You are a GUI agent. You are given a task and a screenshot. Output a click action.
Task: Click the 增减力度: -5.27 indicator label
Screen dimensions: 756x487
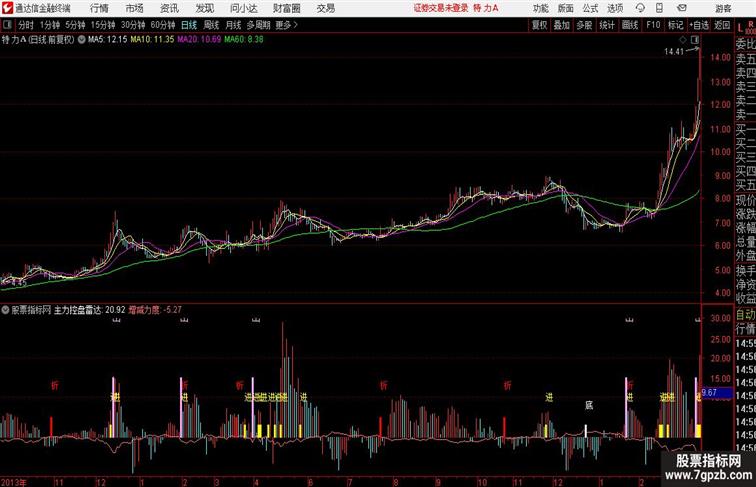point(155,310)
